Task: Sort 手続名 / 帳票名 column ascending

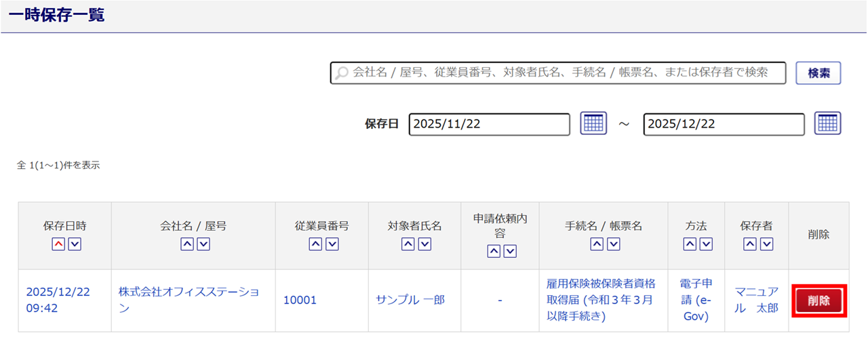Action: [595, 244]
